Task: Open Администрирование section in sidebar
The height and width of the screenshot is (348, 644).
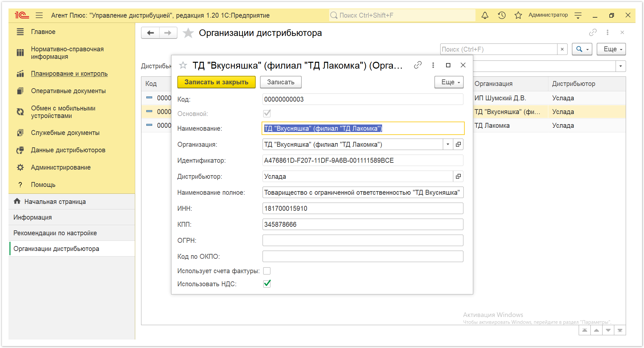Action: tap(61, 167)
